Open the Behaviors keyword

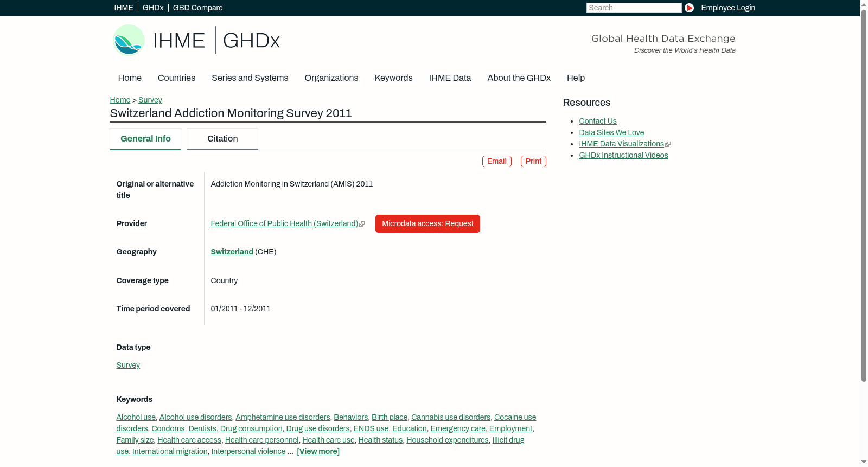coord(351,417)
